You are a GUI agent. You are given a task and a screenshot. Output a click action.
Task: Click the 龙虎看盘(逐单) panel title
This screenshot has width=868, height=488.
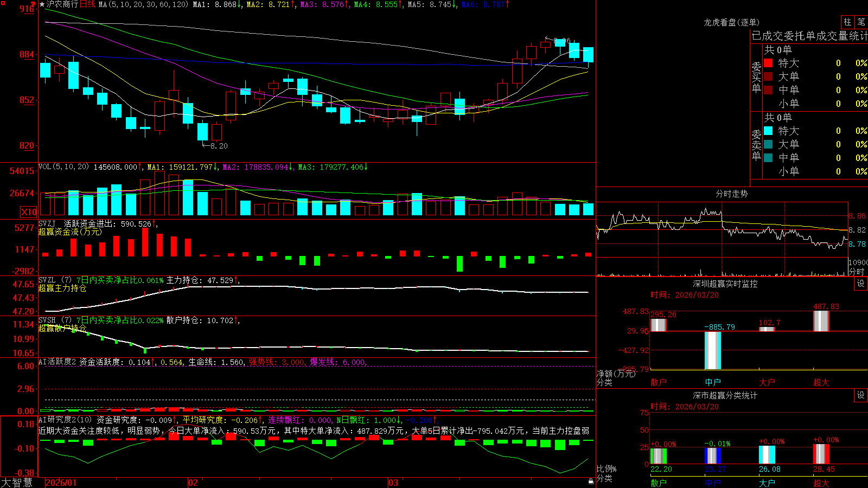[x=732, y=22]
